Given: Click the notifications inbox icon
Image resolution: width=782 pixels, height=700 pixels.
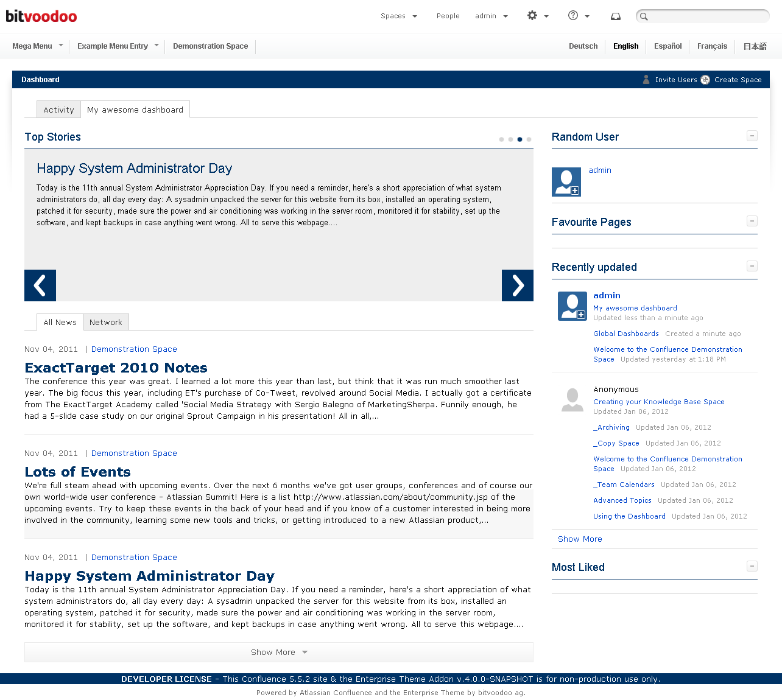Looking at the screenshot, I should tap(615, 16).
